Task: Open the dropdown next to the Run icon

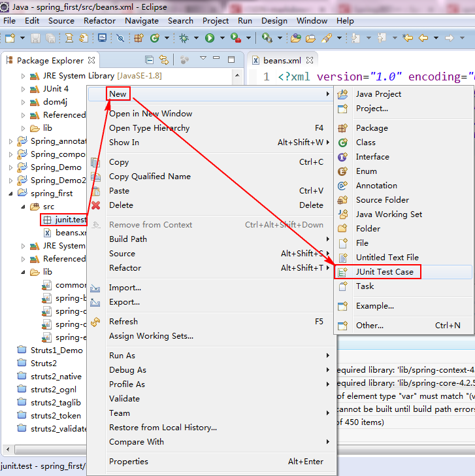Action: point(222,38)
